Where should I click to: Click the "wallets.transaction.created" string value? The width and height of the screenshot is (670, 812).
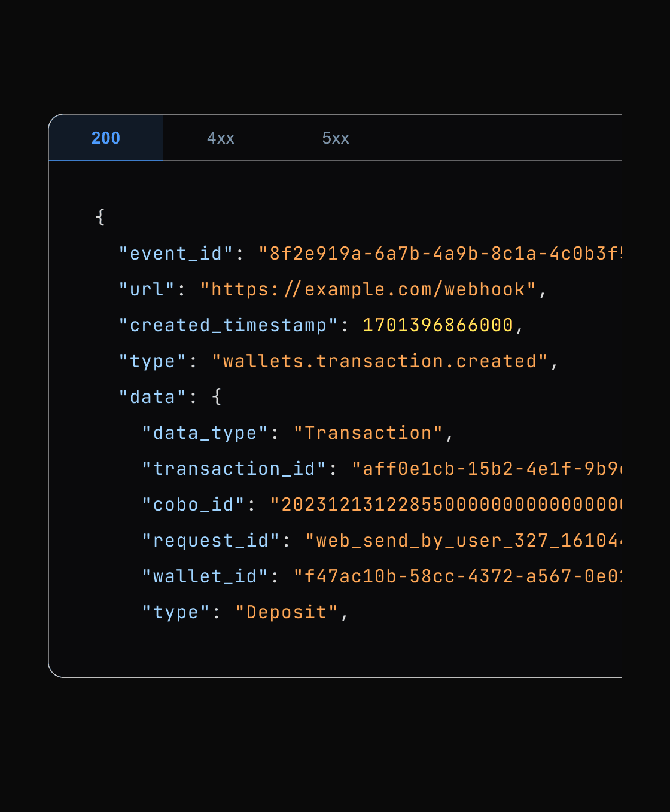tap(380, 361)
